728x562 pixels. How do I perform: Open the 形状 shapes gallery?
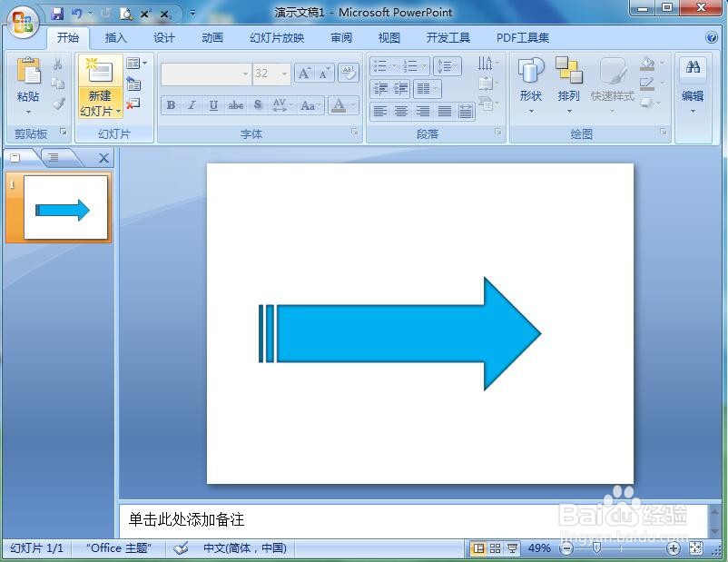(531, 85)
